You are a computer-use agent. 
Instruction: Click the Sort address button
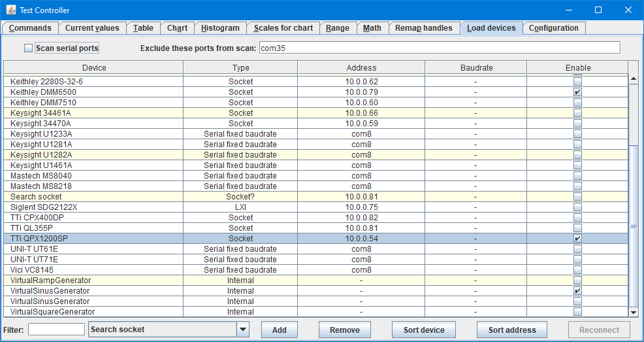(x=512, y=330)
